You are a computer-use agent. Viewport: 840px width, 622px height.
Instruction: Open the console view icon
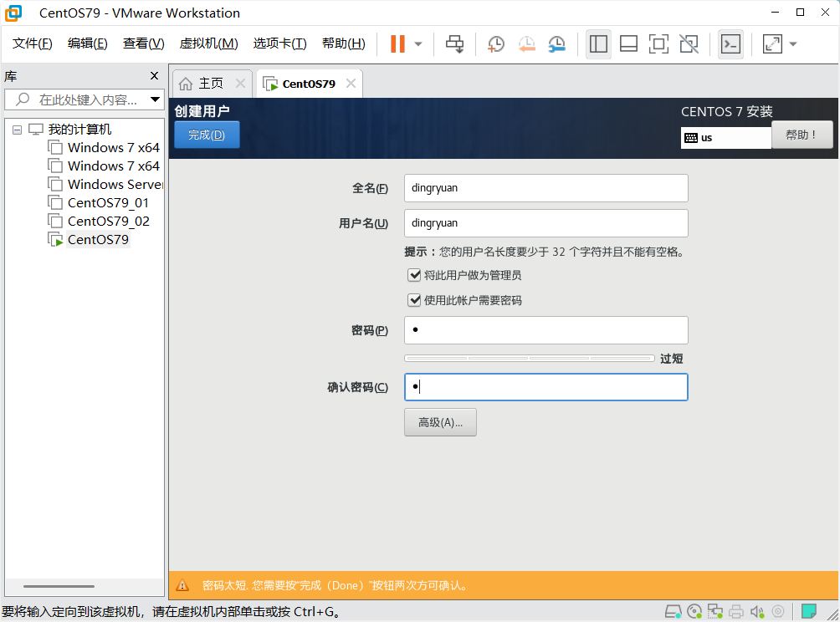pyautogui.click(x=730, y=44)
